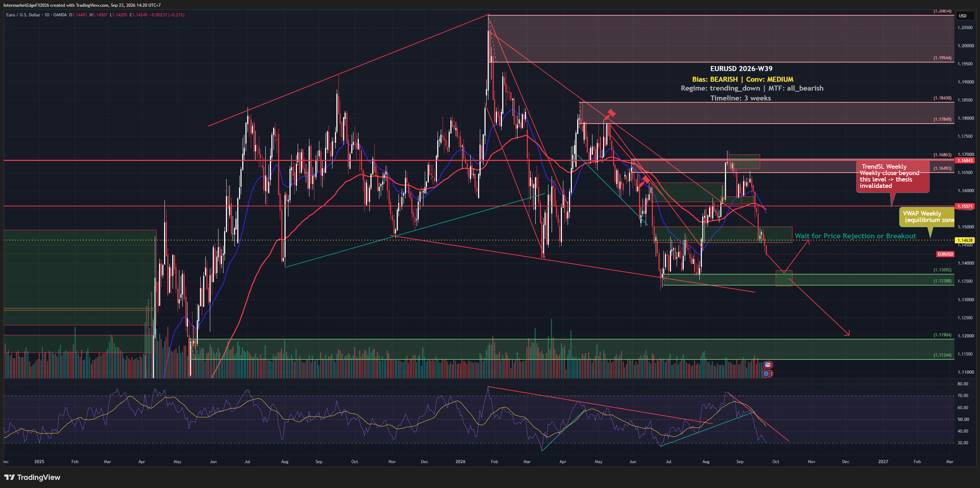980x488 pixels.
Task: Click 'Wait for Price Rejection or Breakout' text
Action: click(855, 236)
